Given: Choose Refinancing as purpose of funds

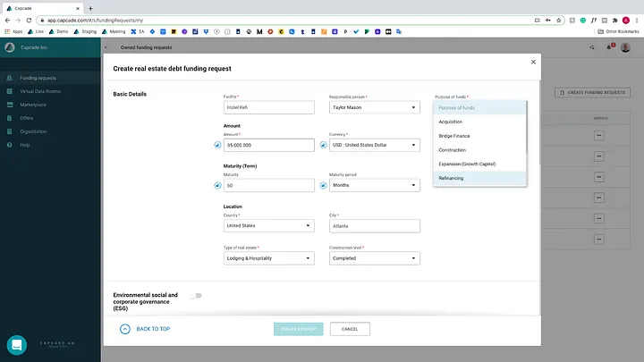Looking at the screenshot, I should [x=479, y=178].
